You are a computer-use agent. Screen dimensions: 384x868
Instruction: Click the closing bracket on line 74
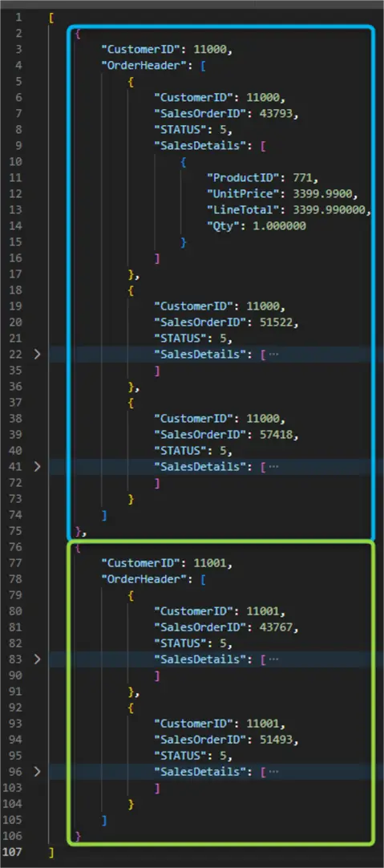pos(104,515)
